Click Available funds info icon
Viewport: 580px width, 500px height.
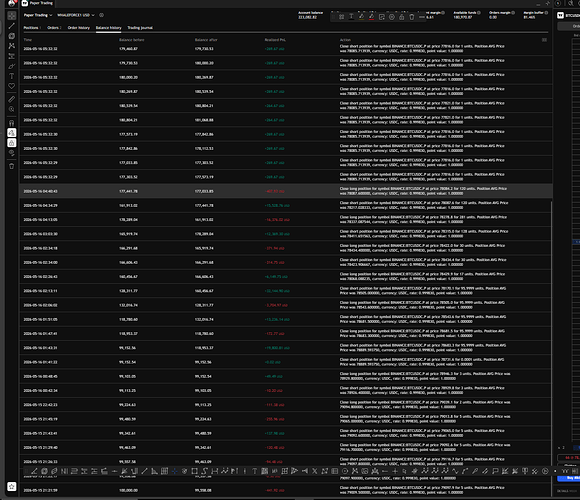pyautogui.click(x=479, y=13)
